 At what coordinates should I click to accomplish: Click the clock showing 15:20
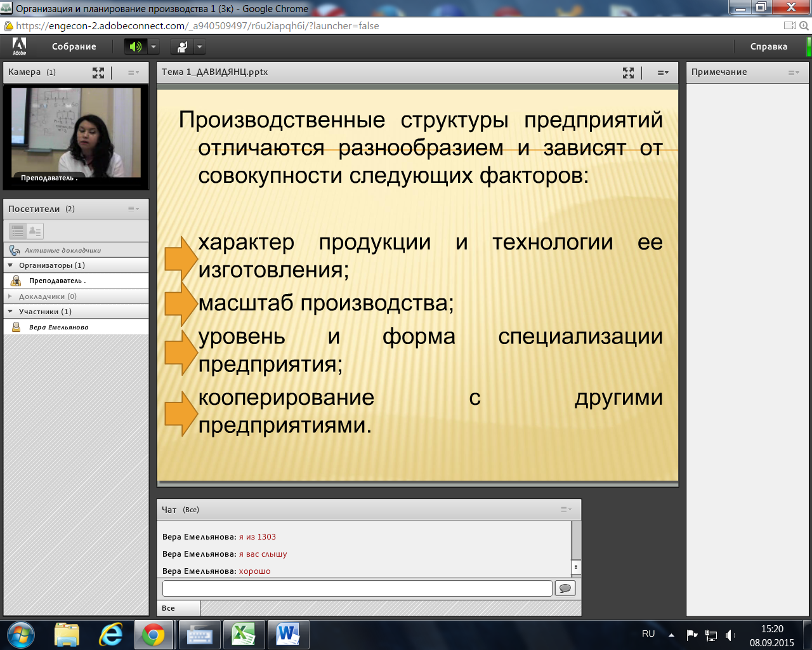[772, 629]
